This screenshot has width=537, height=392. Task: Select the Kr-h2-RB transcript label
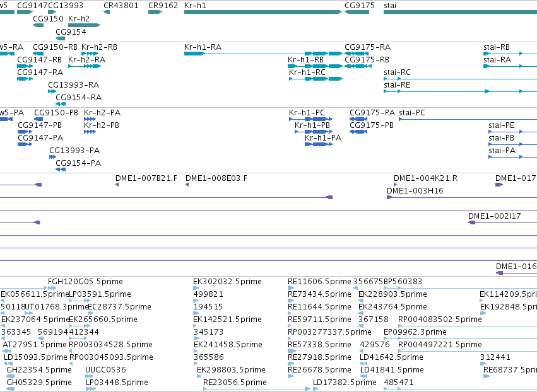(99, 47)
